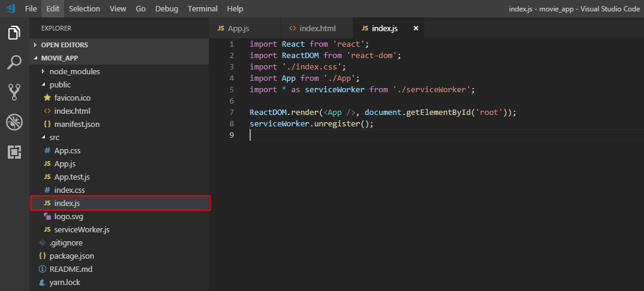Click the index.html file icon in public
644x291 pixels.
pos(47,111)
